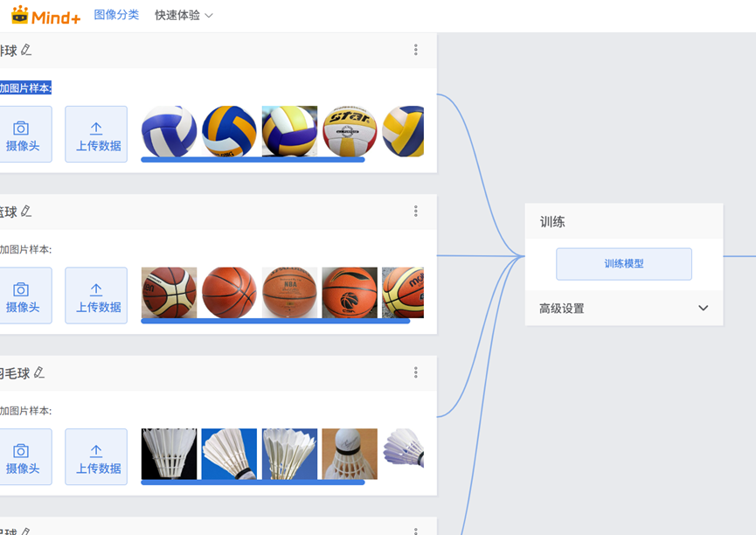756x535 pixels.
Task: Start training with 训练模型 button
Action: point(624,264)
